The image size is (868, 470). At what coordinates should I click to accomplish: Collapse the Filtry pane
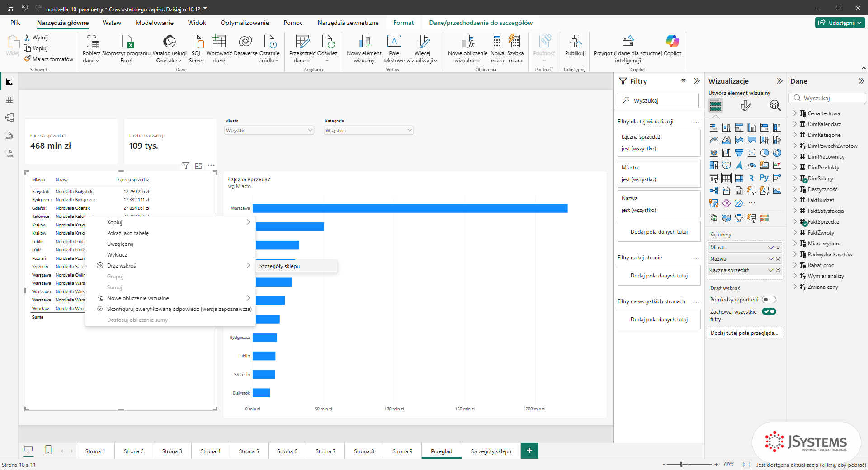click(697, 81)
